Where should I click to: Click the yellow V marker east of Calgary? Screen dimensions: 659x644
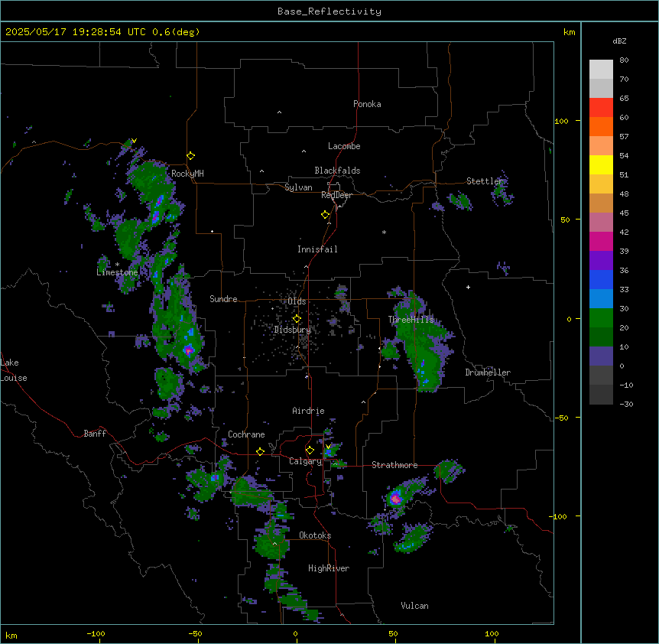328,447
